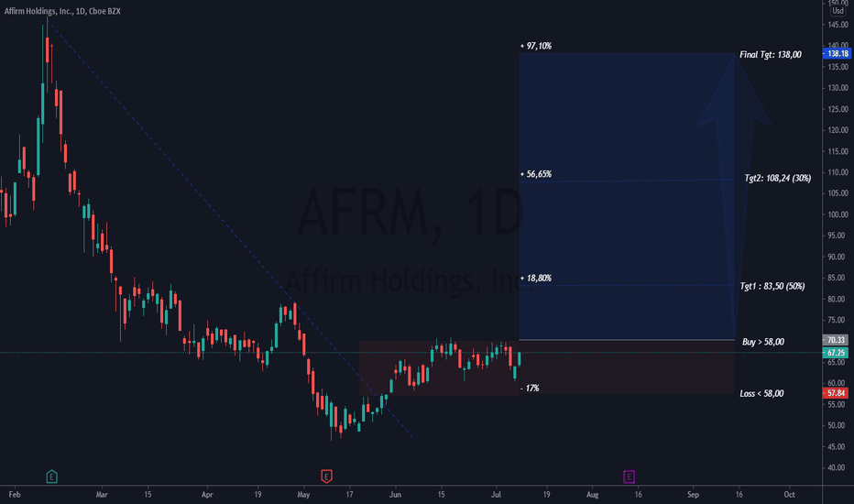
Task: Click the 80.00 price axis label
Action: point(838,299)
